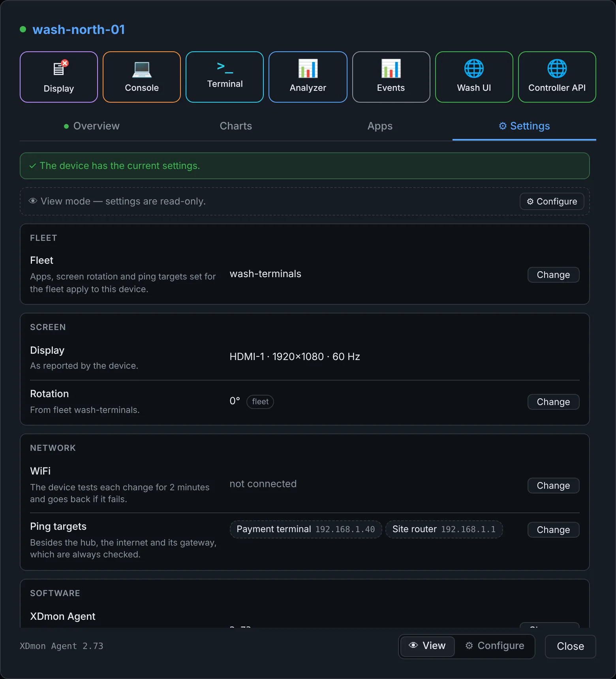This screenshot has width=616, height=679.
Task: Open the Events chart icon
Action: click(x=391, y=68)
